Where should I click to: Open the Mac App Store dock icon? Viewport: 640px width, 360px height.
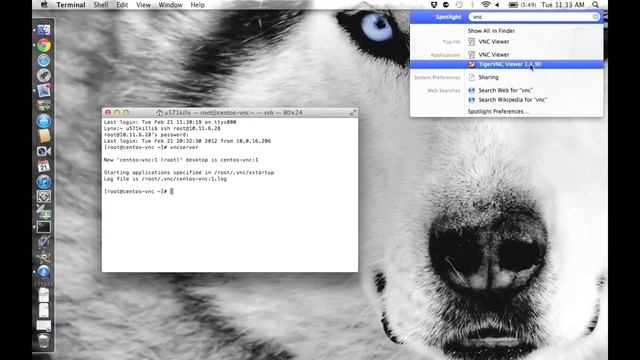click(44, 121)
